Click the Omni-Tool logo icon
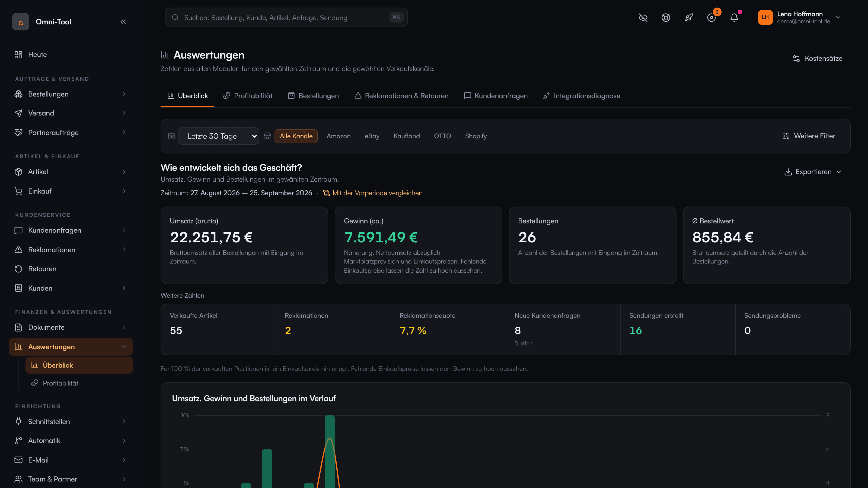868x488 pixels. pyautogui.click(x=21, y=22)
